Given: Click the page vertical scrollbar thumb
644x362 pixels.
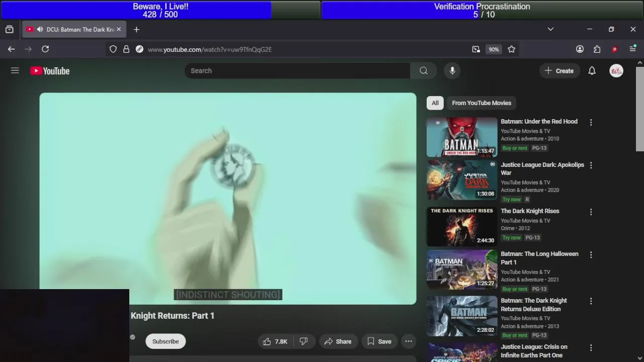Looking at the screenshot, I should coord(640,108).
